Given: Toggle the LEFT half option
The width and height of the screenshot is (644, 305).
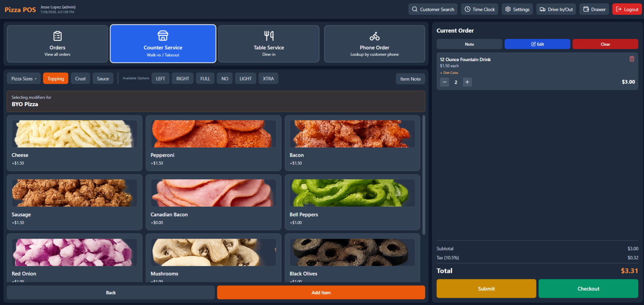Looking at the screenshot, I should [160, 78].
